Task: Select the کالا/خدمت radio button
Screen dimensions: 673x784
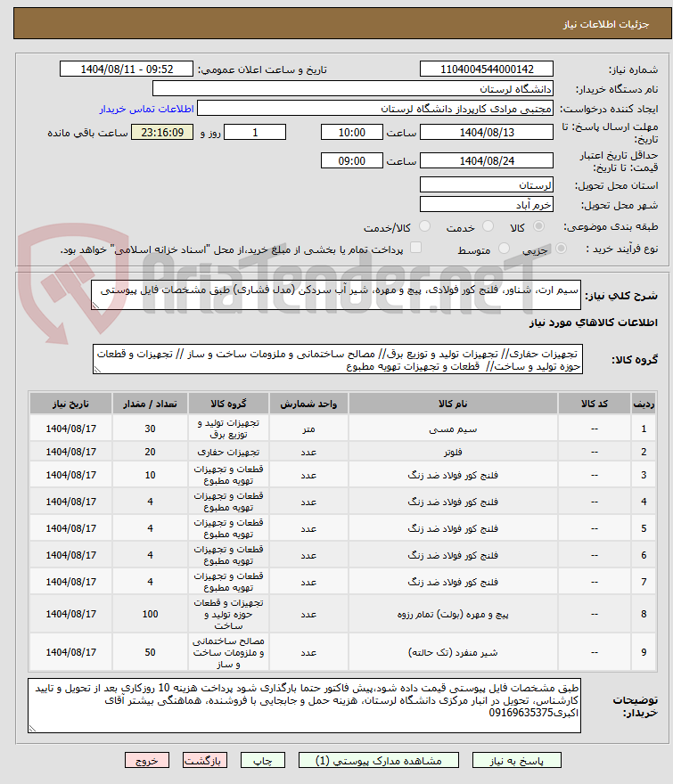Action: pos(424,226)
